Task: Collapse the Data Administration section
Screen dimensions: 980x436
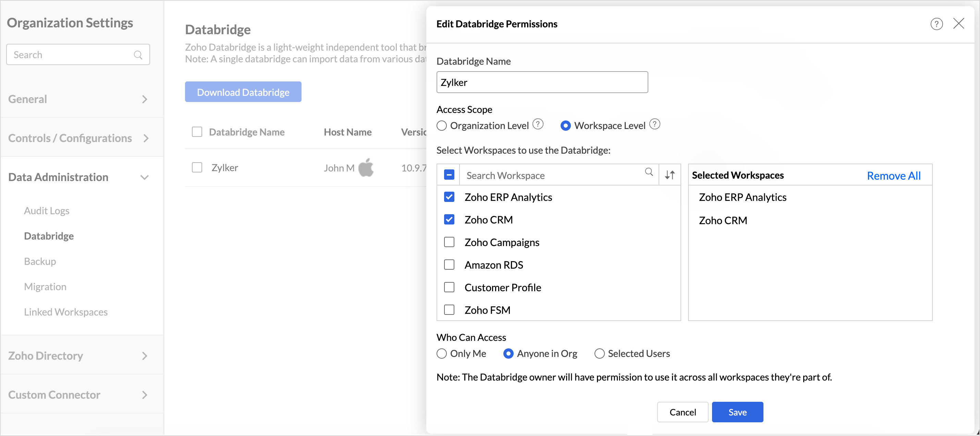Action: [144, 177]
